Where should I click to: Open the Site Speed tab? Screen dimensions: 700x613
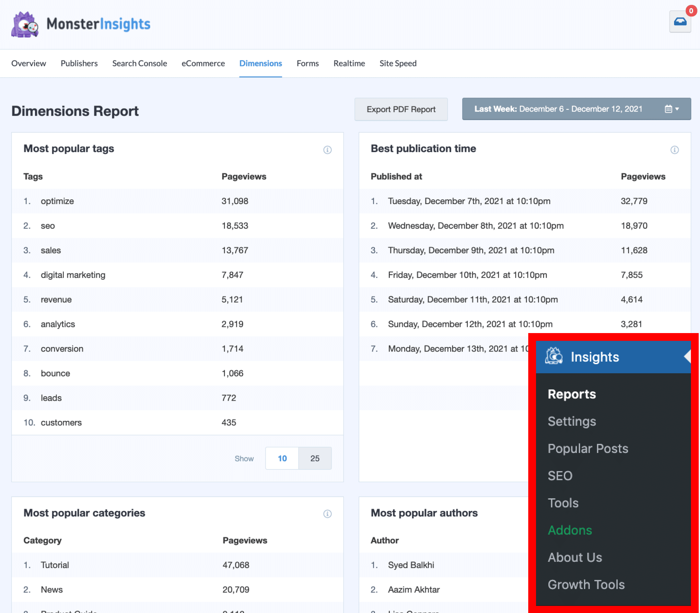click(398, 63)
